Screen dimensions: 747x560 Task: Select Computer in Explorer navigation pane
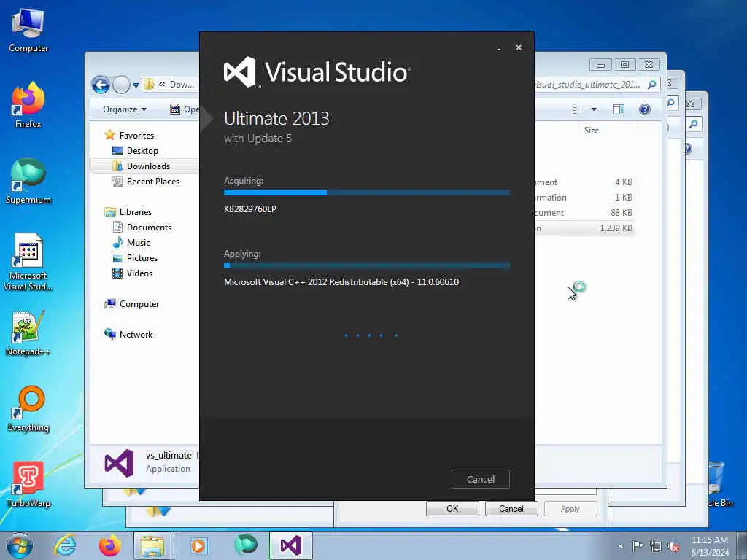[x=139, y=304]
